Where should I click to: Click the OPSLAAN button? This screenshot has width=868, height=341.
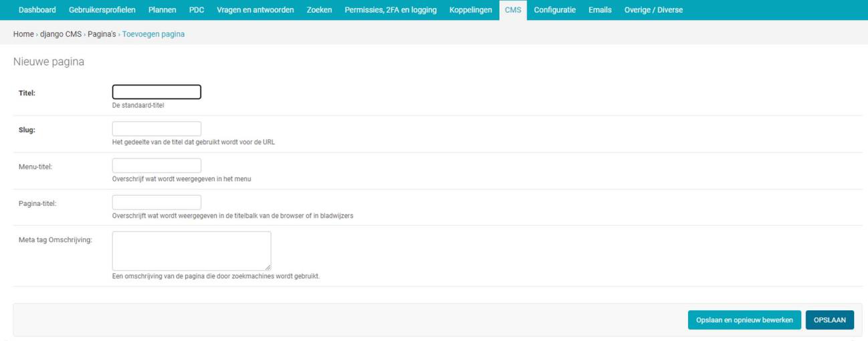829,320
